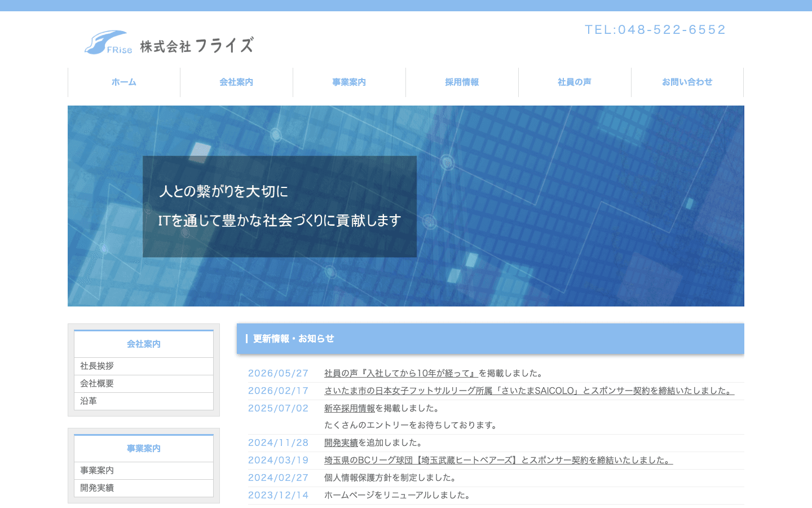Follow the 新卒採用情報 news link
812x508 pixels.
[x=350, y=408]
